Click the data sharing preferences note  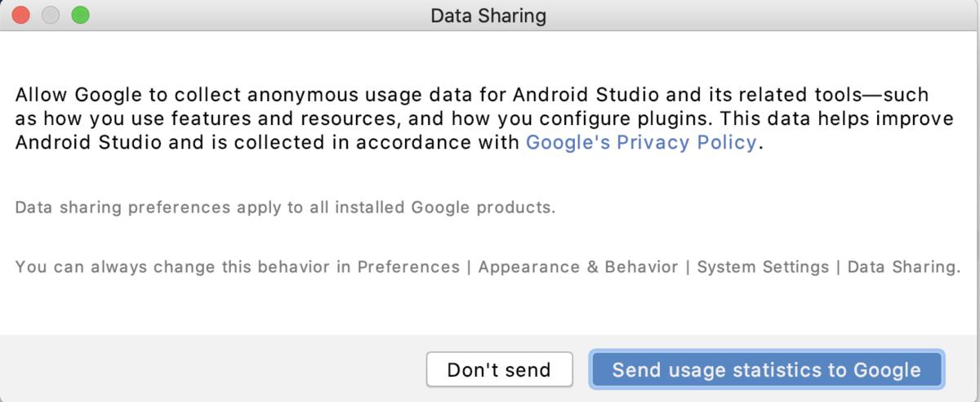coord(285,208)
